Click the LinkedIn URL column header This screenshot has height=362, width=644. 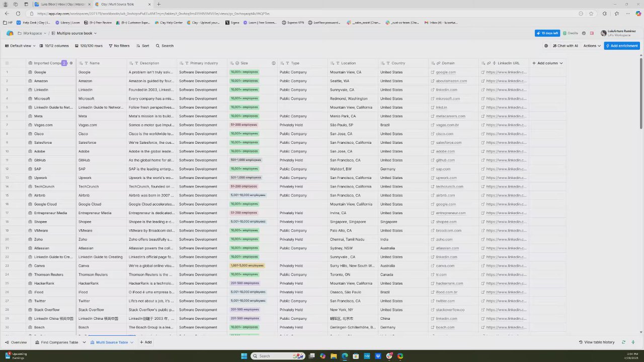point(504,63)
